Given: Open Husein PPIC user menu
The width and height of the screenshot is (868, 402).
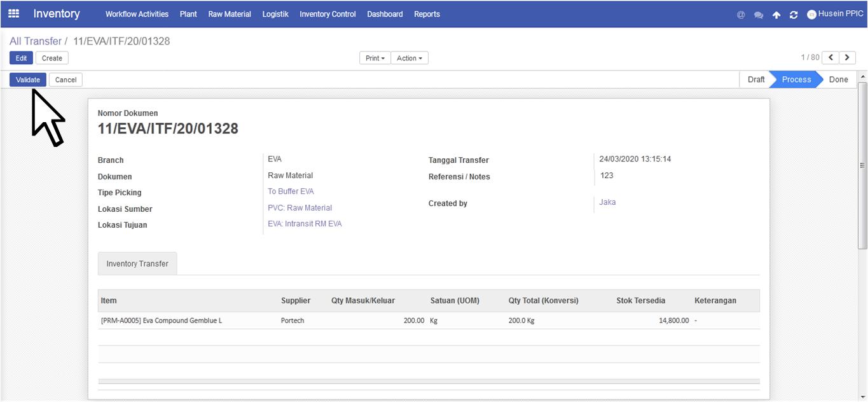Looking at the screenshot, I should (x=835, y=14).
